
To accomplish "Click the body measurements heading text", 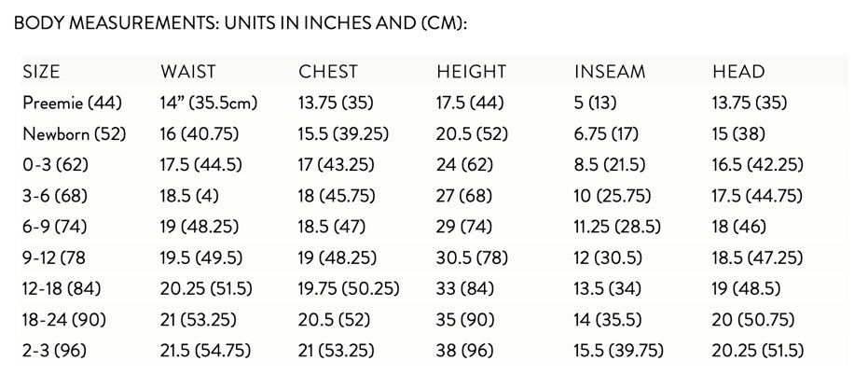I will click(x=241, y=21).
